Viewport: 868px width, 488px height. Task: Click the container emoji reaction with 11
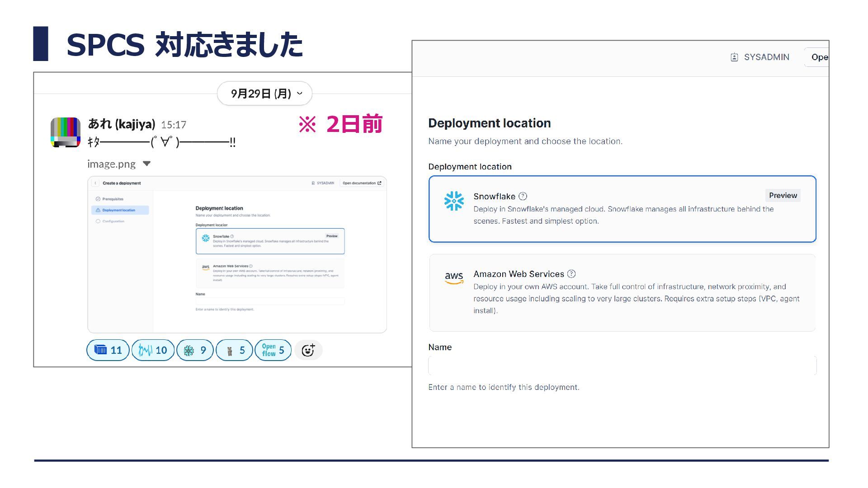[108, 350]
